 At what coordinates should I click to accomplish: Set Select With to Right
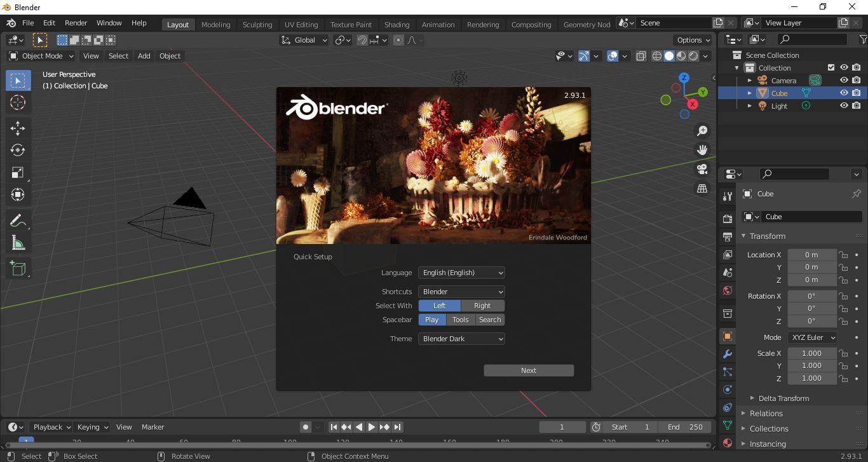coord(482,306)
